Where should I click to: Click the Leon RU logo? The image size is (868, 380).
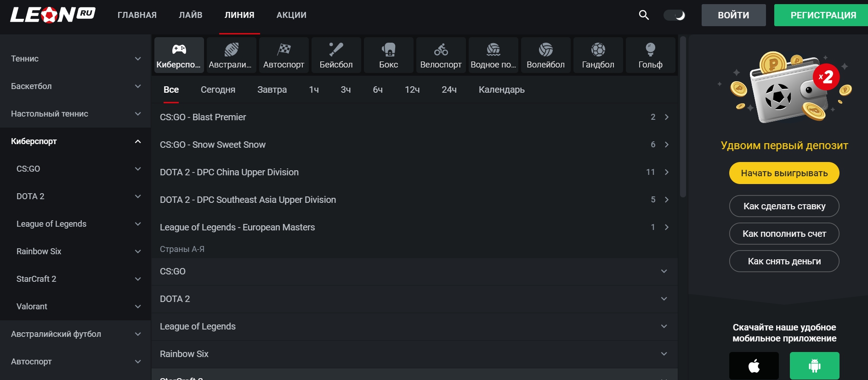pos(52,15)
